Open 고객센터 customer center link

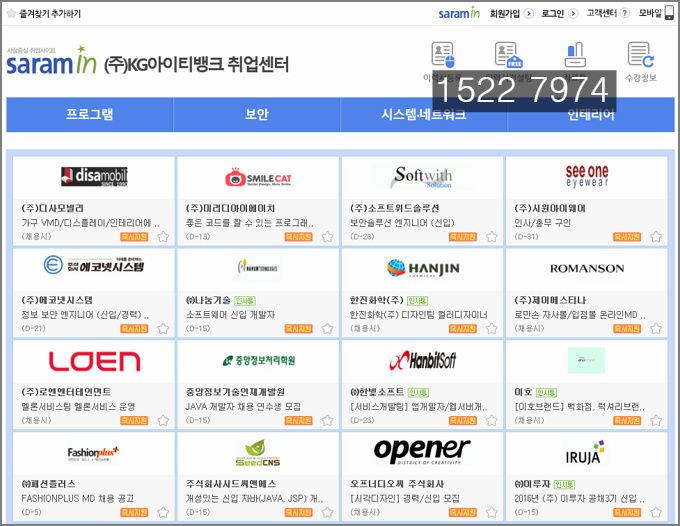click(608, 13)
